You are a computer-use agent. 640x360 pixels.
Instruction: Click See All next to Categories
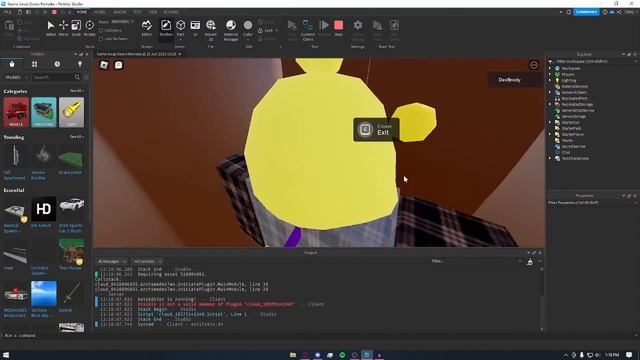tap(76, 91)
